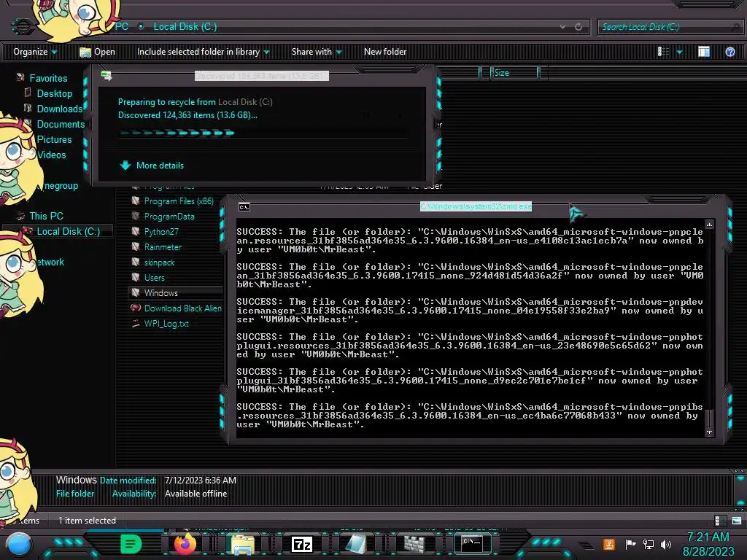Click the Start orb button
This screenshot has width=747, height=560.
(x=19, y=544)
